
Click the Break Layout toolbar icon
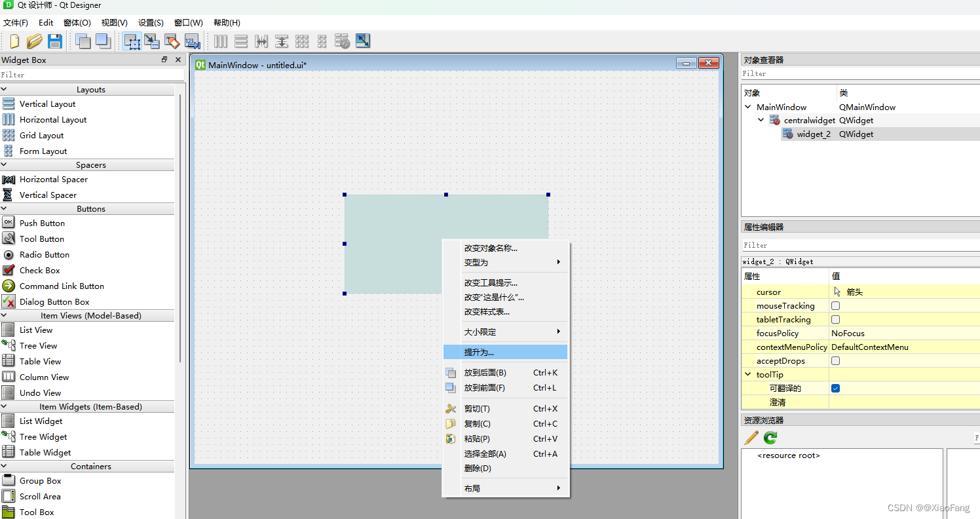pos(342,41)
